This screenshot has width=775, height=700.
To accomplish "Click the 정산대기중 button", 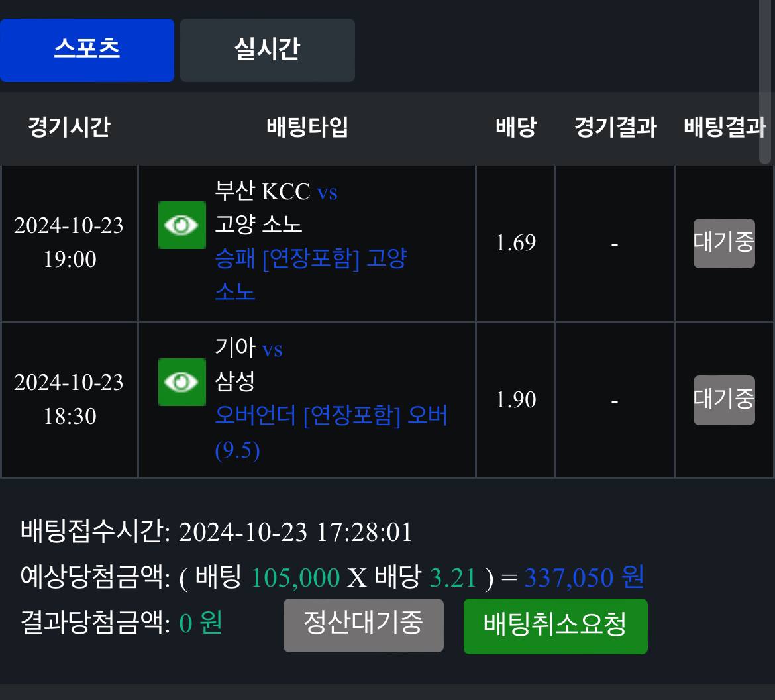I will [363, 625].
